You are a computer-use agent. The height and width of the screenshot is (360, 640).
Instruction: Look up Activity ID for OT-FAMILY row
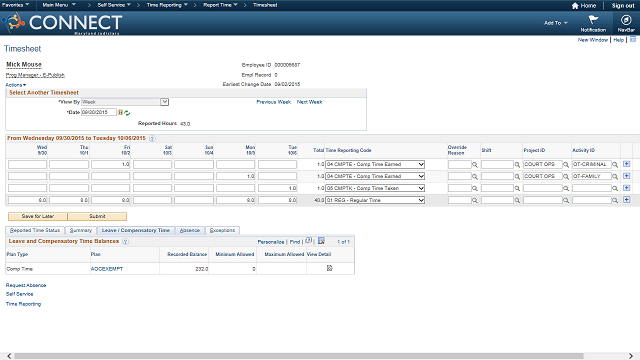coord(615,176)
